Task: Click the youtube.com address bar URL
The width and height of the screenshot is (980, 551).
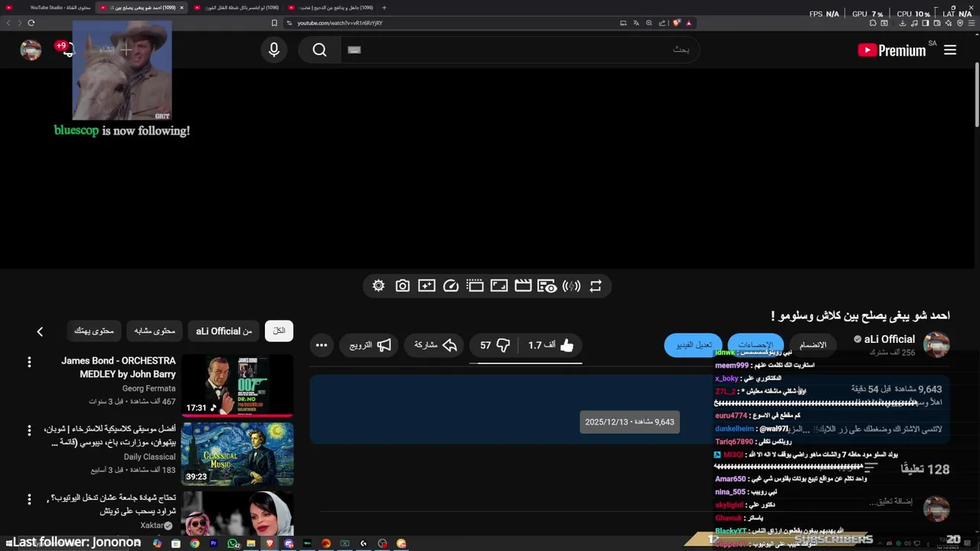Action: pyautogui.click(x=339, y=23)
